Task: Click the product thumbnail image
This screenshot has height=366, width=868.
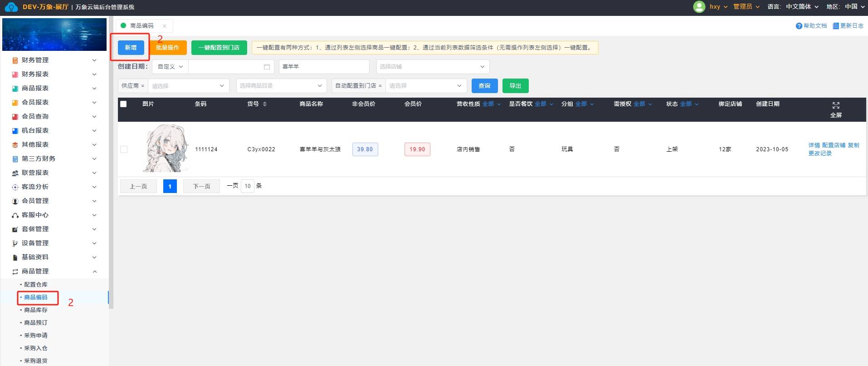Action: [166, 148]
